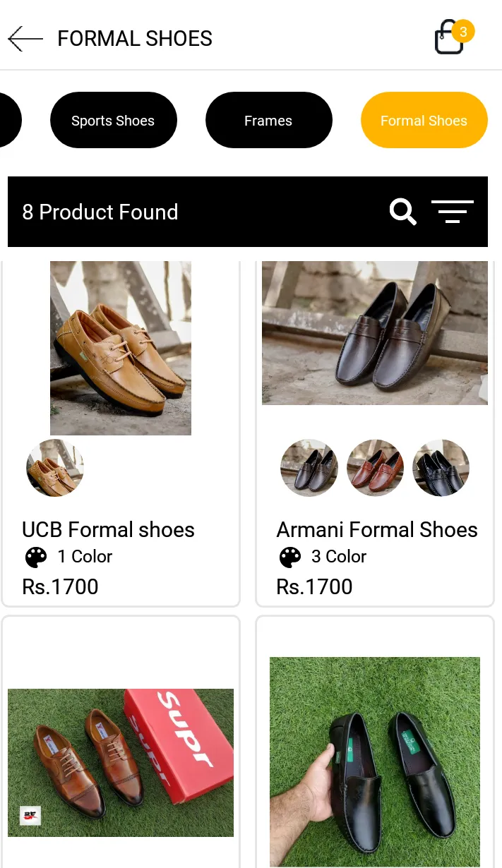Open the search icon in product bar
Screen dimensions: 502x868
point(402,212)
